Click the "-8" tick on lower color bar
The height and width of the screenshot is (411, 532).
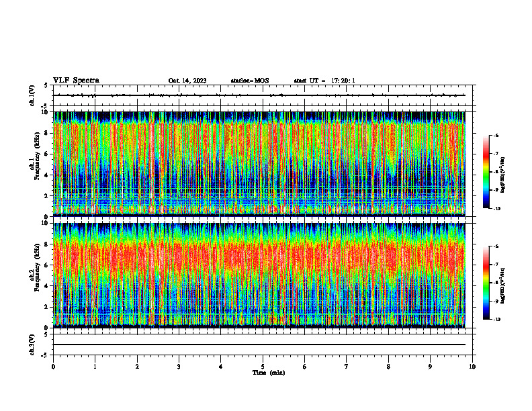pos(496,283)
